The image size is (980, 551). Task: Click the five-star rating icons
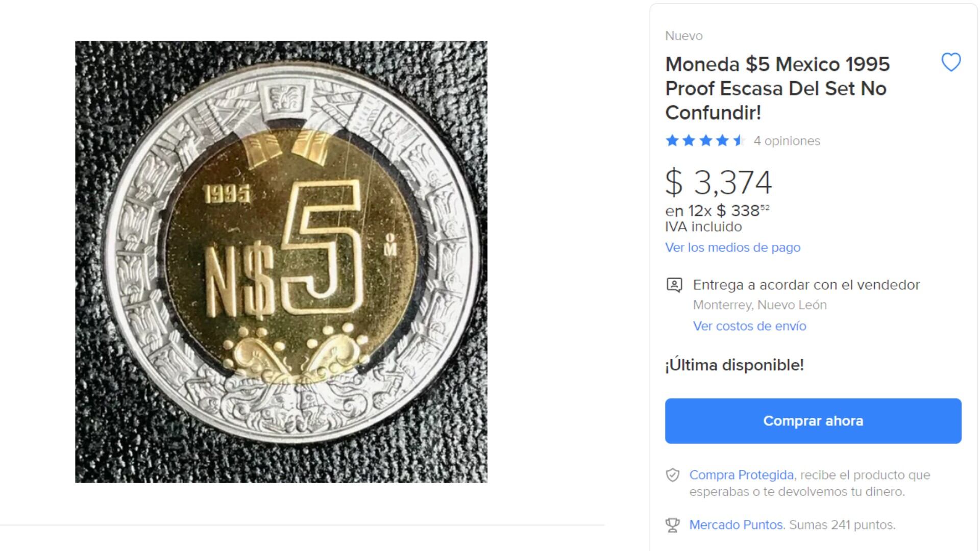click(x=705, y=141)
